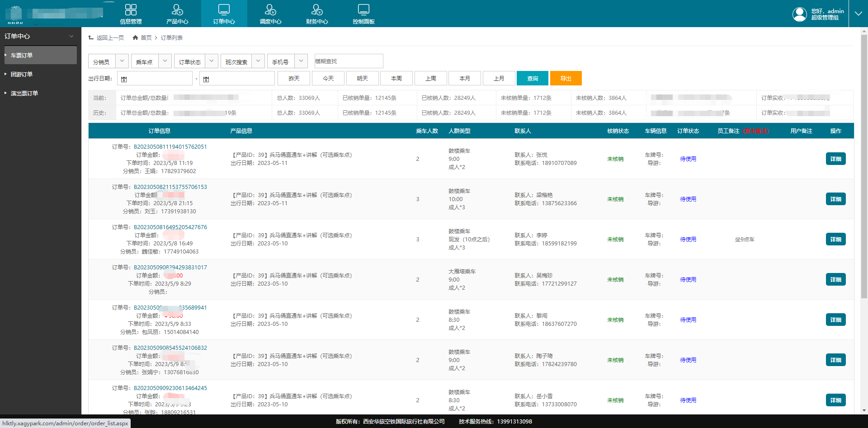The height and width of the screenshot is (428, 868).
Task: Click the orange 导出 export button
Action: [566, 78]
